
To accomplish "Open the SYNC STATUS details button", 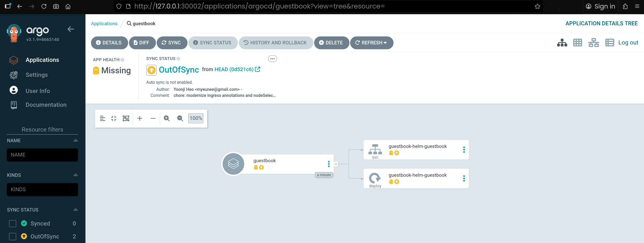I will 213,43.
